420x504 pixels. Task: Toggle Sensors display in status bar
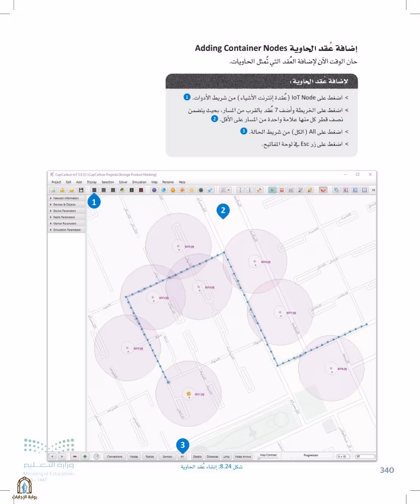167,457
